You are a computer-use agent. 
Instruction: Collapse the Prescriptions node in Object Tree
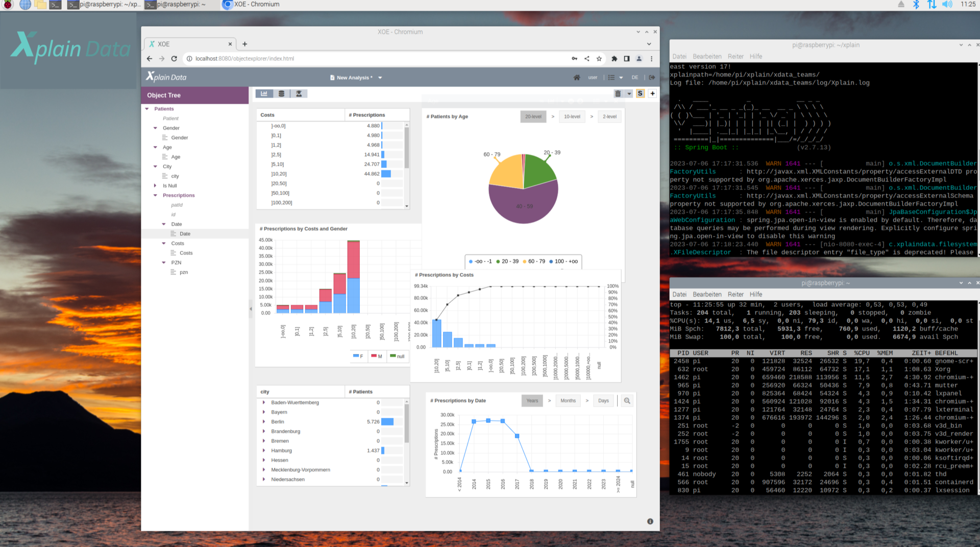pos(156,195)
